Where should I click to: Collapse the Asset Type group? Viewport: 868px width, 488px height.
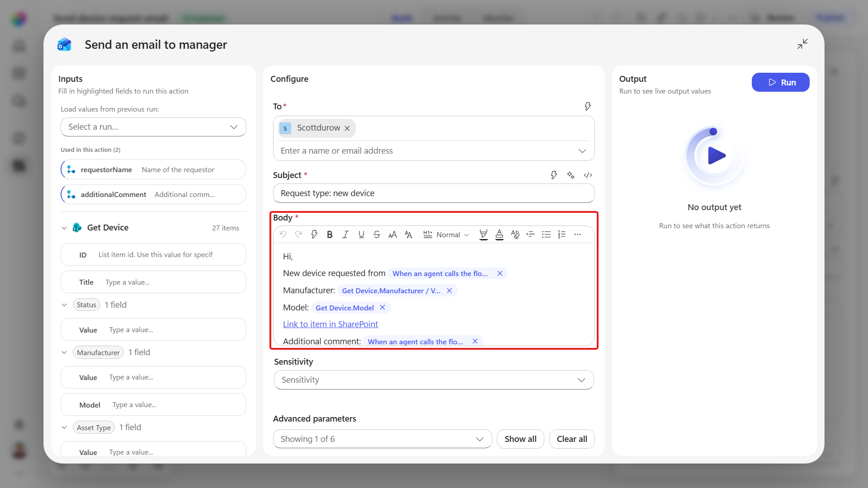click(x=64, y=427)
